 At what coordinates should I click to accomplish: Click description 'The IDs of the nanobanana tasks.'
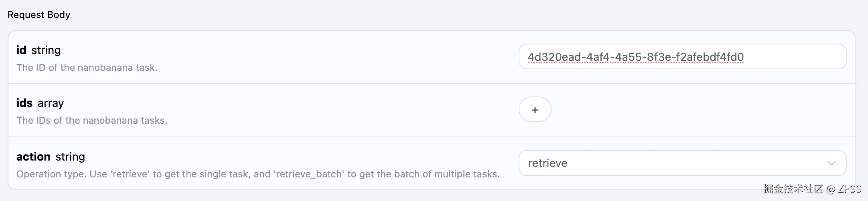(x=91, y=121)
